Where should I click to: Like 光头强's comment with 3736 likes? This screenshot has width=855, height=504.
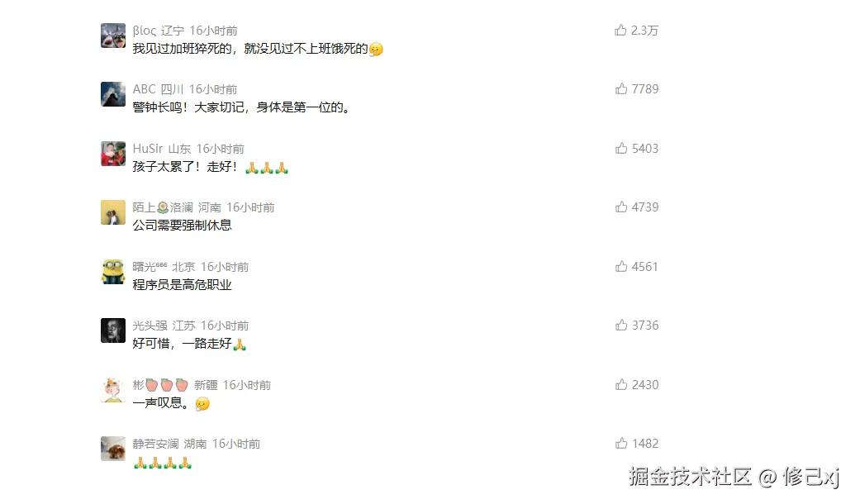[x=621, y=325]
